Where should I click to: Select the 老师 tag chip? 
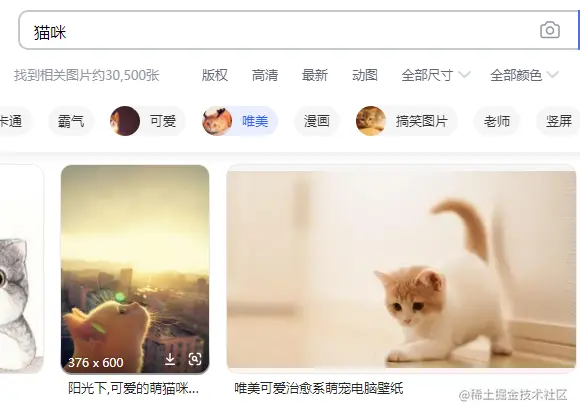pos(497,121)
